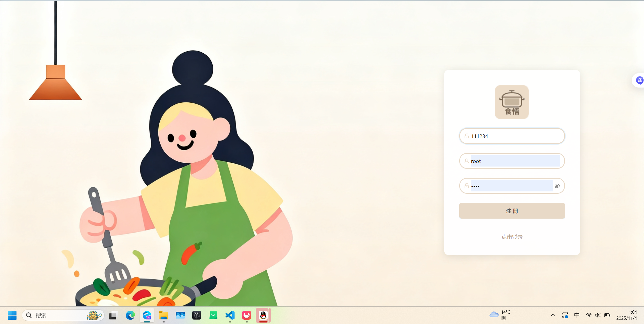Open the 点击登录 login link
The image size is (644, 324).
click(512, 237)
